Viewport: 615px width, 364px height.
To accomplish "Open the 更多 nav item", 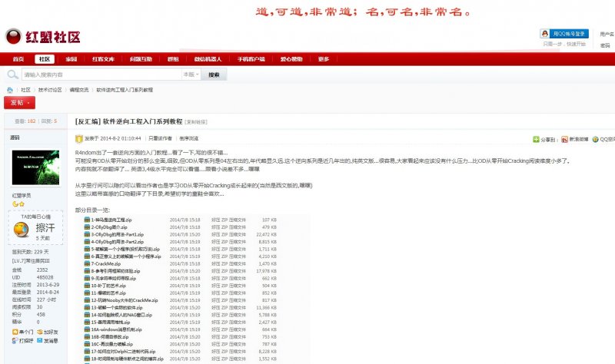I will 324,59.
